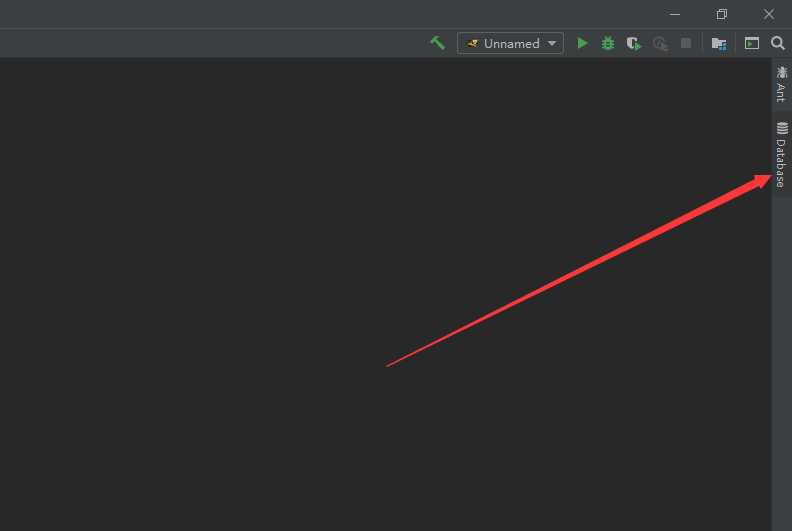The image size is (792, 531).
Task: Click the grey Stop square button
Action: (686, 43)
